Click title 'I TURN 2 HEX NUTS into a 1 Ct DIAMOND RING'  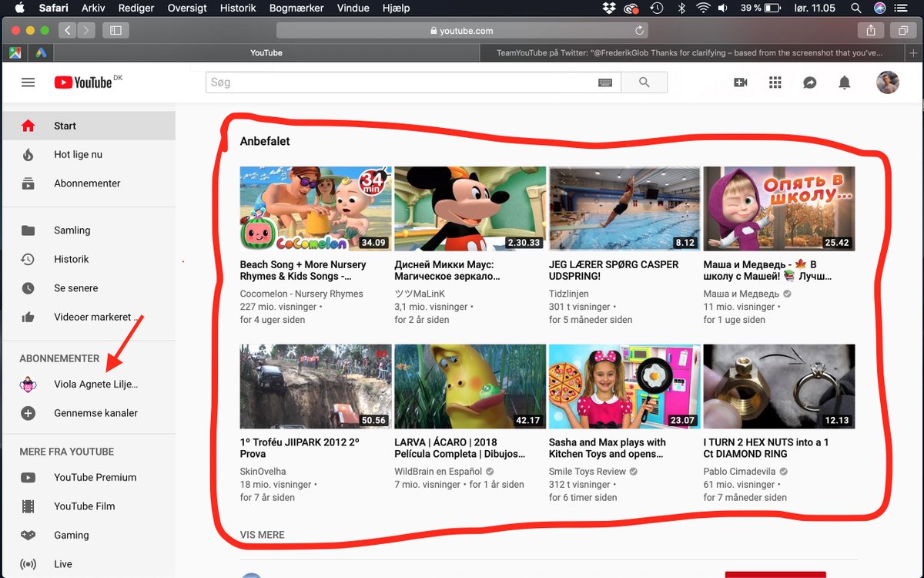pyautogui.click(x=766, y=449)
